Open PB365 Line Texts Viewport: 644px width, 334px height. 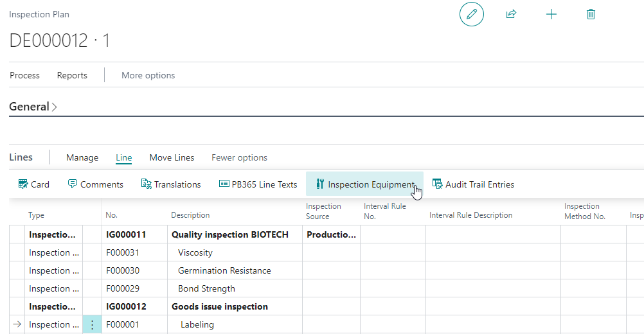coord(258,184)
